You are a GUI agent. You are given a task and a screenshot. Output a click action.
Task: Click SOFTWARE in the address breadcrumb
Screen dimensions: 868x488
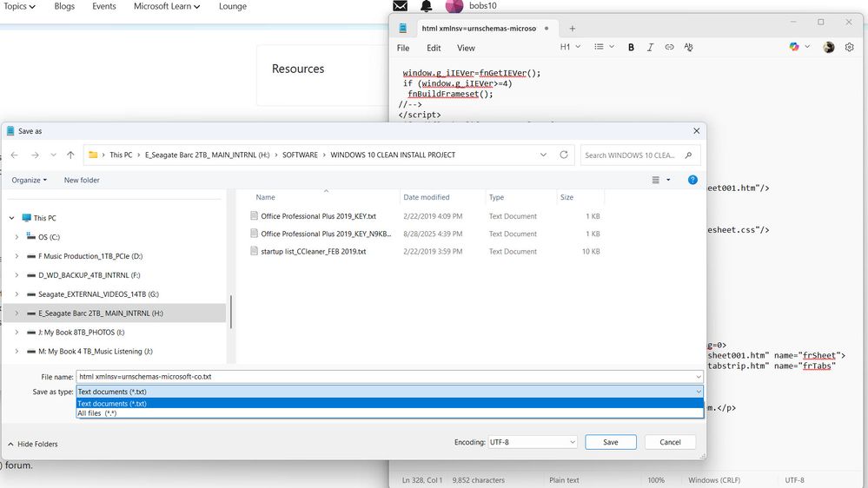point(300,155)
